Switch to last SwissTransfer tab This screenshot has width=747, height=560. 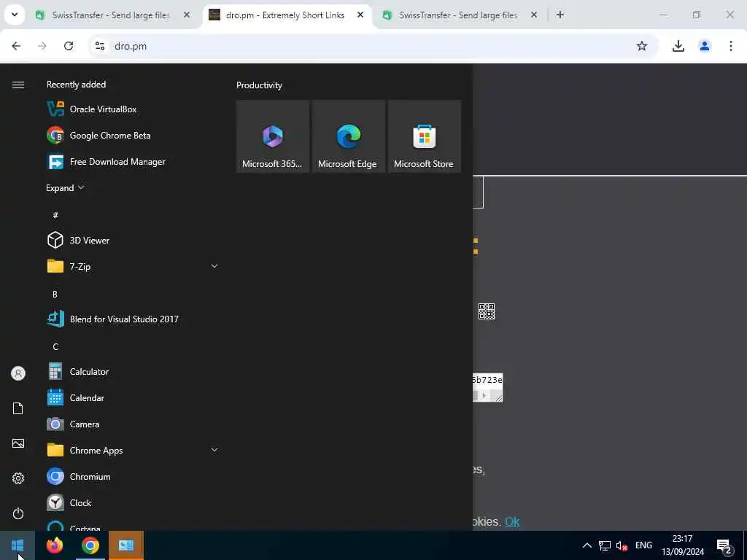tap(458, 15)
